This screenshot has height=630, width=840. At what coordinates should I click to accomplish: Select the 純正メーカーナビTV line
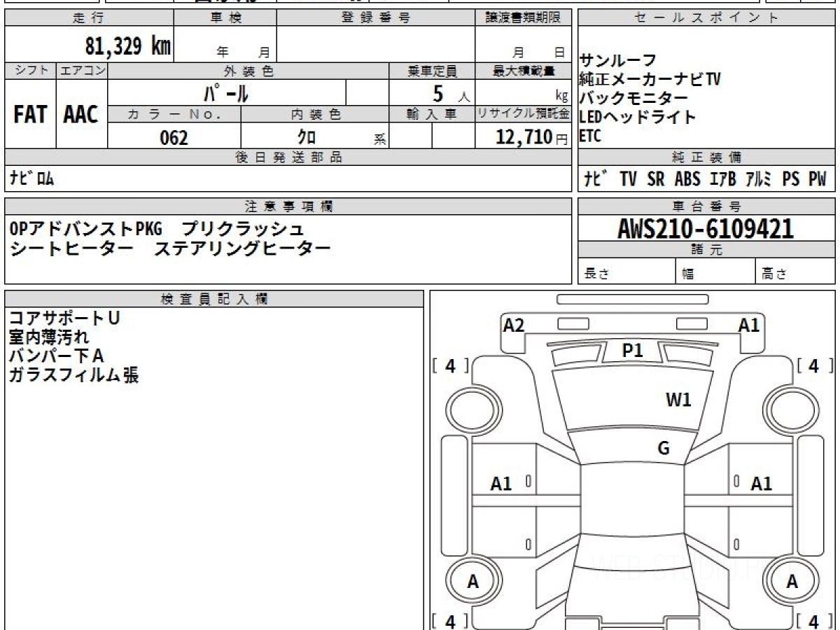pos(650,79)
